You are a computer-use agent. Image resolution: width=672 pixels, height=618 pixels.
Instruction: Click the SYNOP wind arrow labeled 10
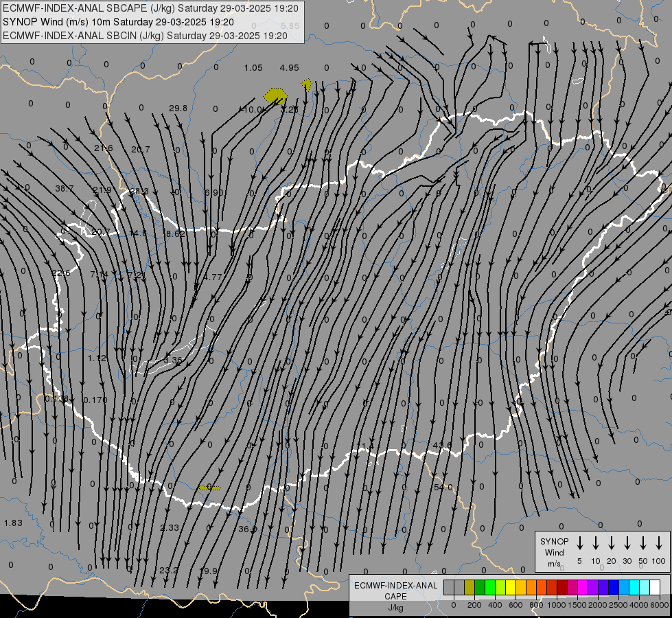point(596,543)
